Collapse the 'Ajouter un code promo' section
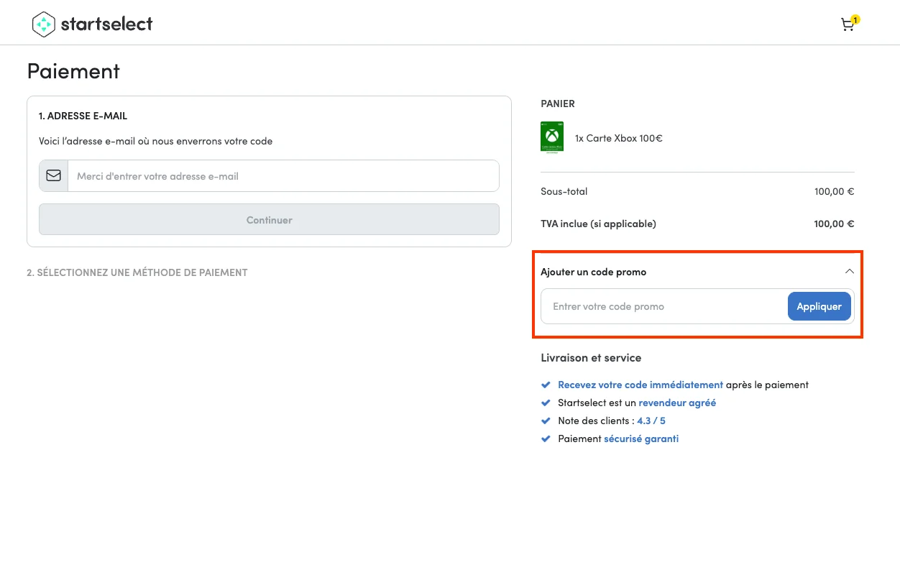The image size is (900, 588). click(849, 271)
